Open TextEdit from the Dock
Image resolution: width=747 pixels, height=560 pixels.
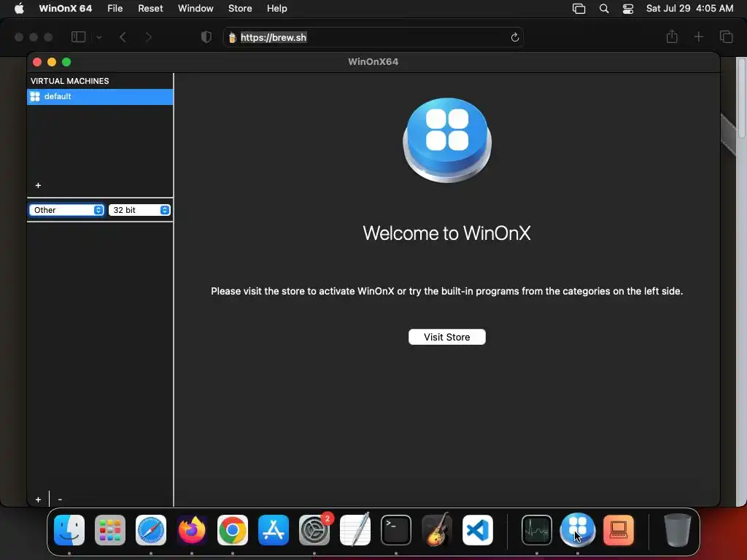click(x=355, y=530)
